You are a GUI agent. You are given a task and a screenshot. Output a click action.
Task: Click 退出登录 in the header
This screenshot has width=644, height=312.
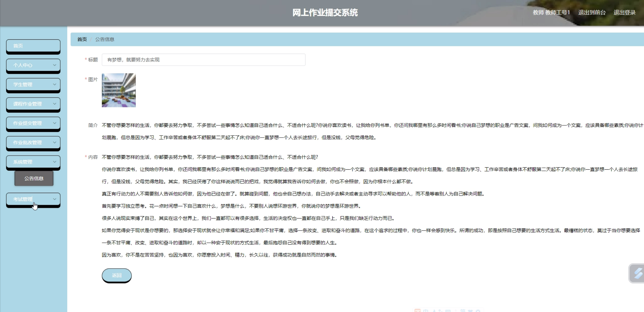tap(624, 12)
